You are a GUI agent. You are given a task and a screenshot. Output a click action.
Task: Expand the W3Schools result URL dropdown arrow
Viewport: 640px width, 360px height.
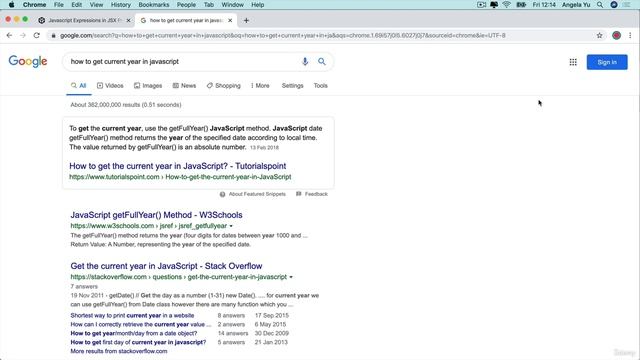[231, 226]
